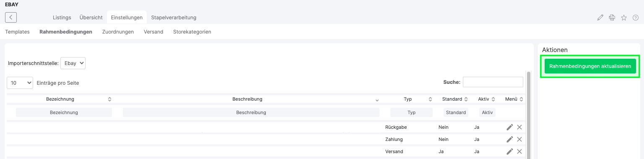The image size is (644, 159).
Task: Click the back arrow button
Action: [11, 17]
